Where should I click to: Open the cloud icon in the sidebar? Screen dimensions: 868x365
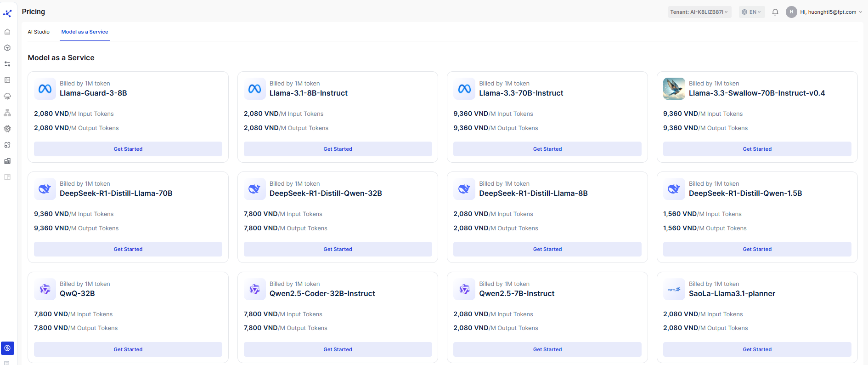point(7,96)
